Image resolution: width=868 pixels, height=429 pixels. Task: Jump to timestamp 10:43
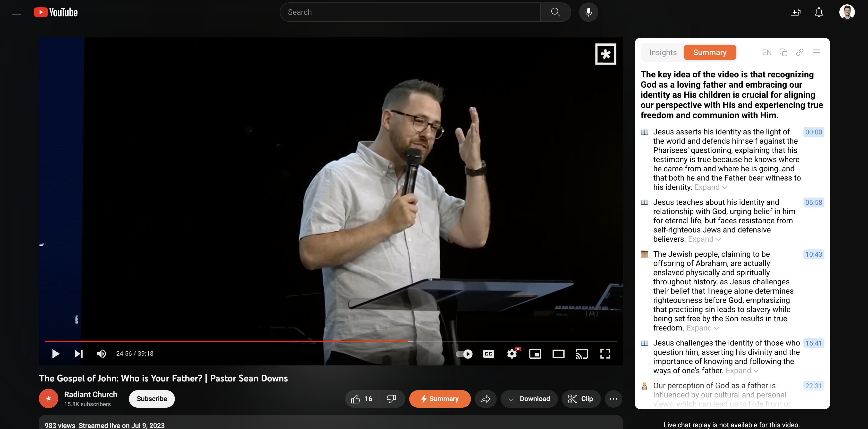[813, 254]
